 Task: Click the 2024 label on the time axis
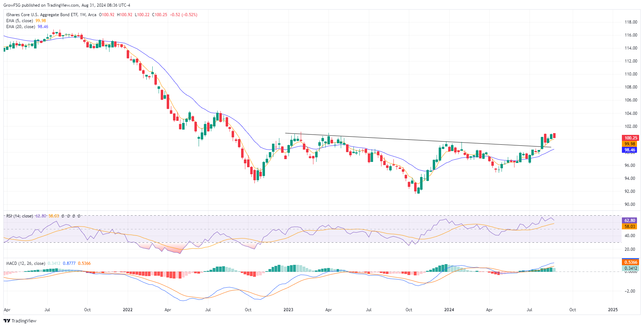tap(449, 310)
